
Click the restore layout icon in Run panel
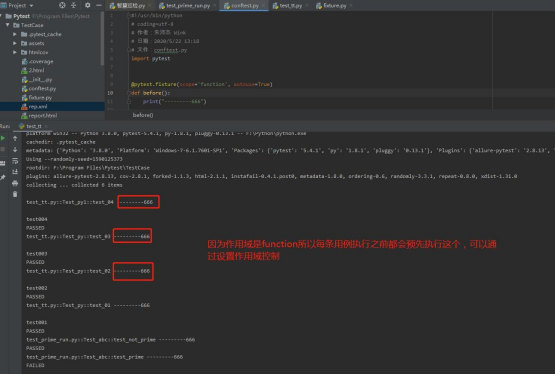3,163
